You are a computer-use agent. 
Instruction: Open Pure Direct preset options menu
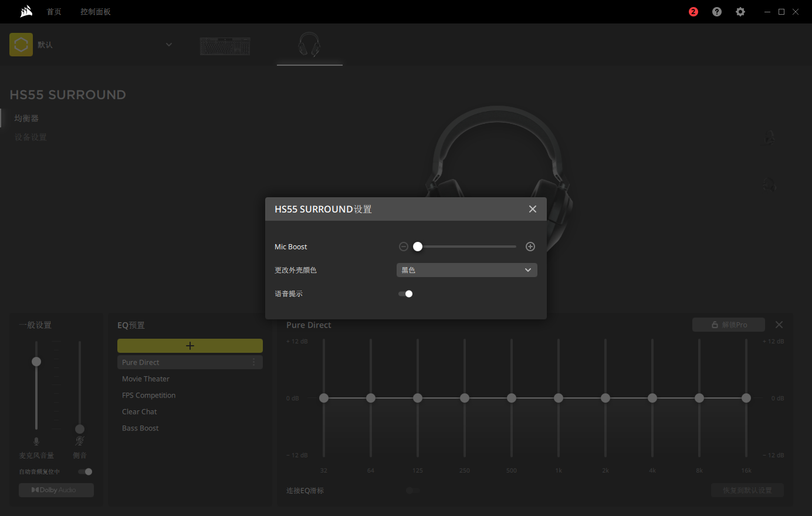[254, 362]
